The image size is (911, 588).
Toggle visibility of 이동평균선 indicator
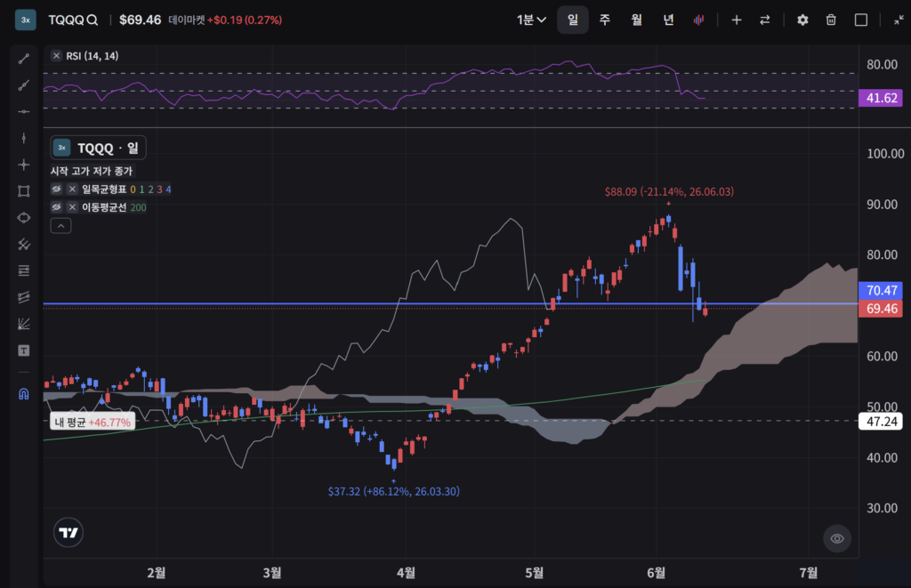click(56, 207)
